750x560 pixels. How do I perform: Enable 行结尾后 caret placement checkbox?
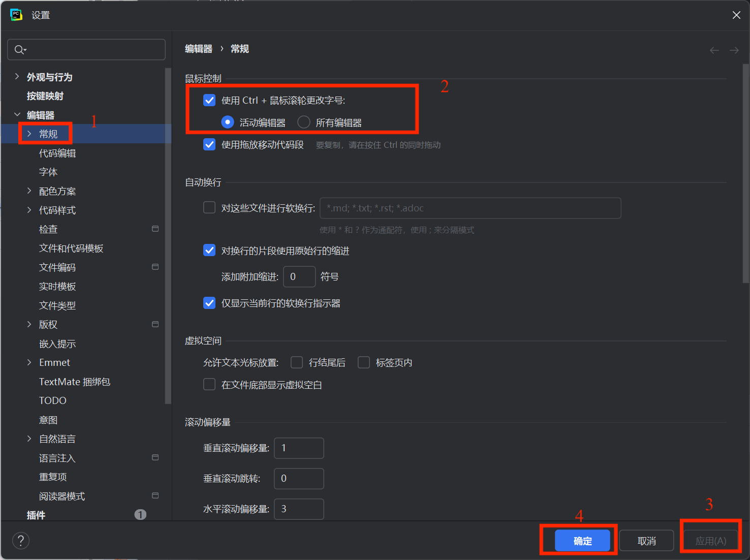[297, 362]
